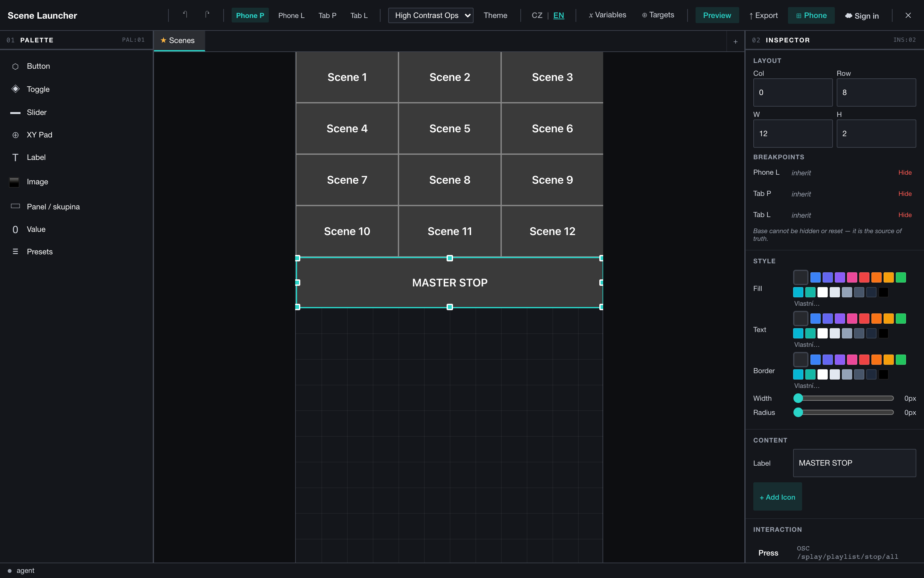This screenshot has height=578, width=924.
Task: Select the Scene 5 button on canvas
Action: coord(450,128)
